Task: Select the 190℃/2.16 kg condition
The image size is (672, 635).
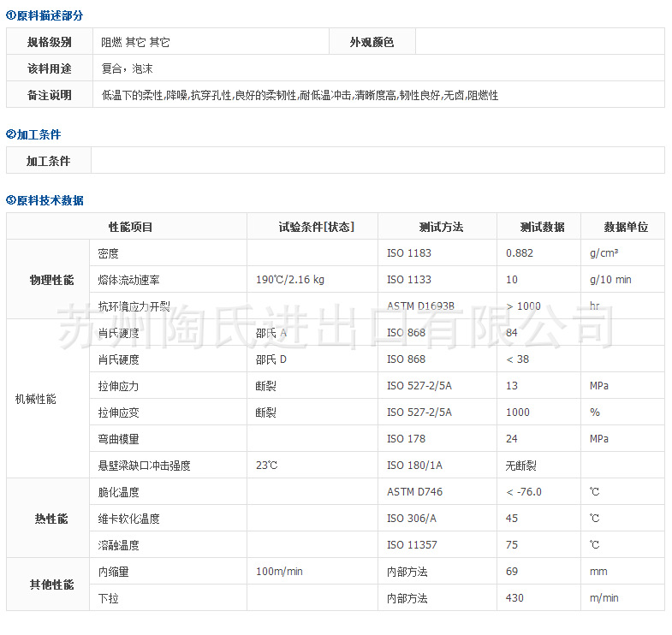Action: [x=289, y=280]
